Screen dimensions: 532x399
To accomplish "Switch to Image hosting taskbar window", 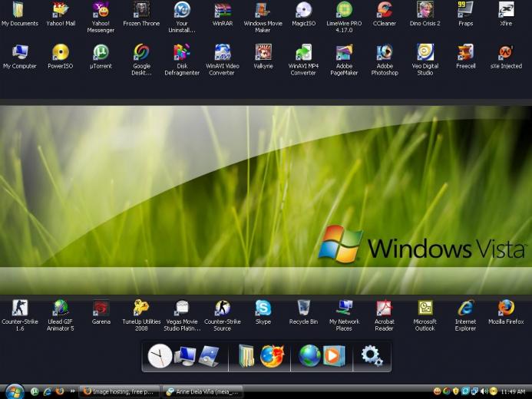I will (120, 392).
